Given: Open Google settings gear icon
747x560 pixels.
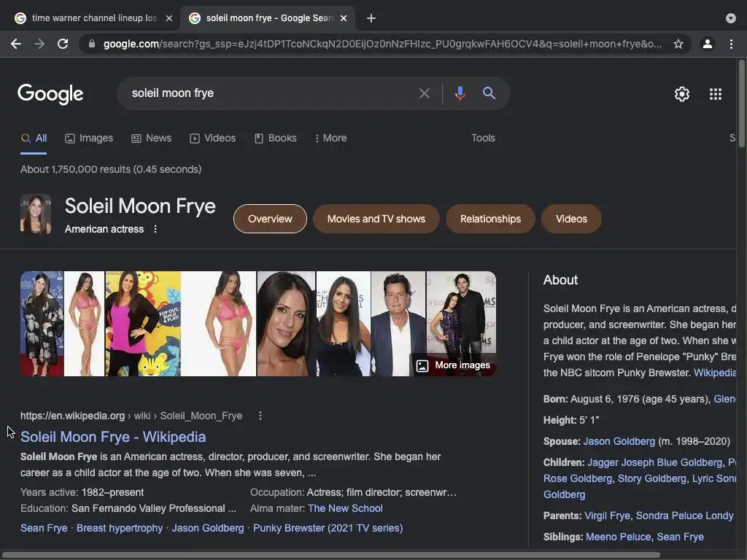Looking at the screenshot, I should [682, 94].
